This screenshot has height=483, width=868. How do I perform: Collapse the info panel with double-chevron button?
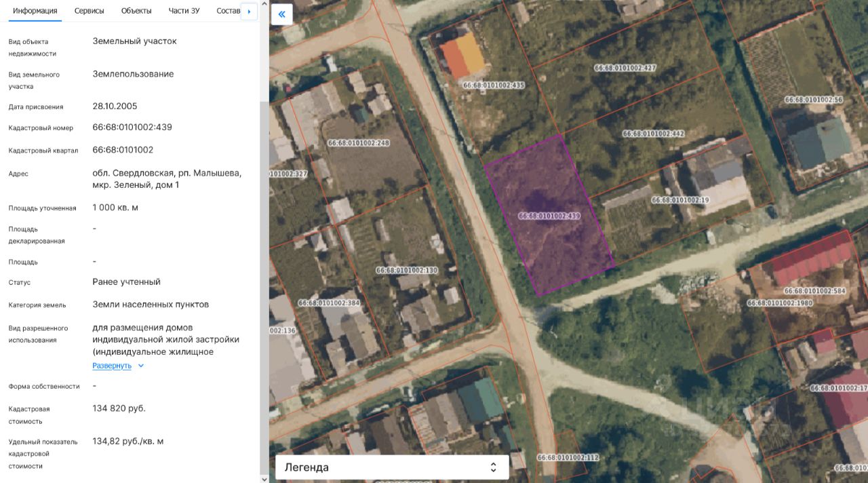pos(281,14)
